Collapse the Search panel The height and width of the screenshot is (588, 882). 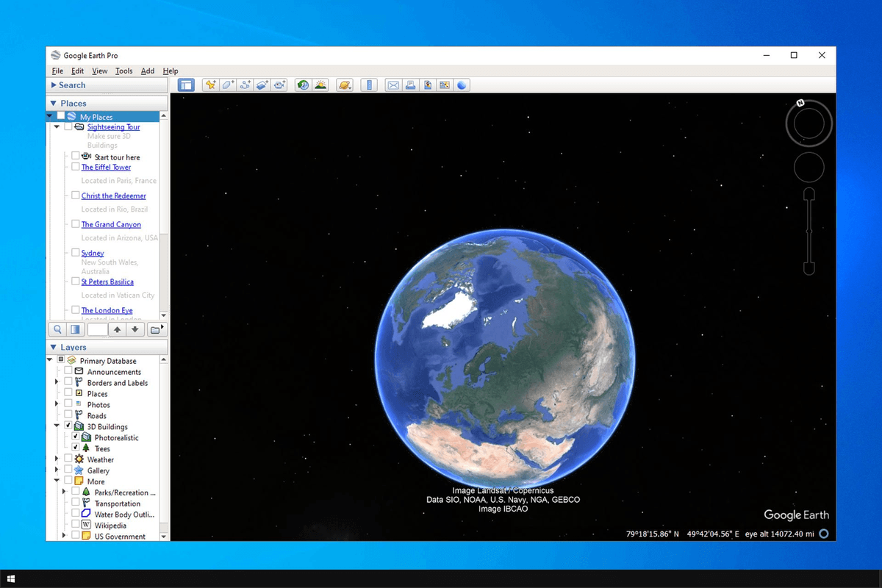[x=53, y=85]
